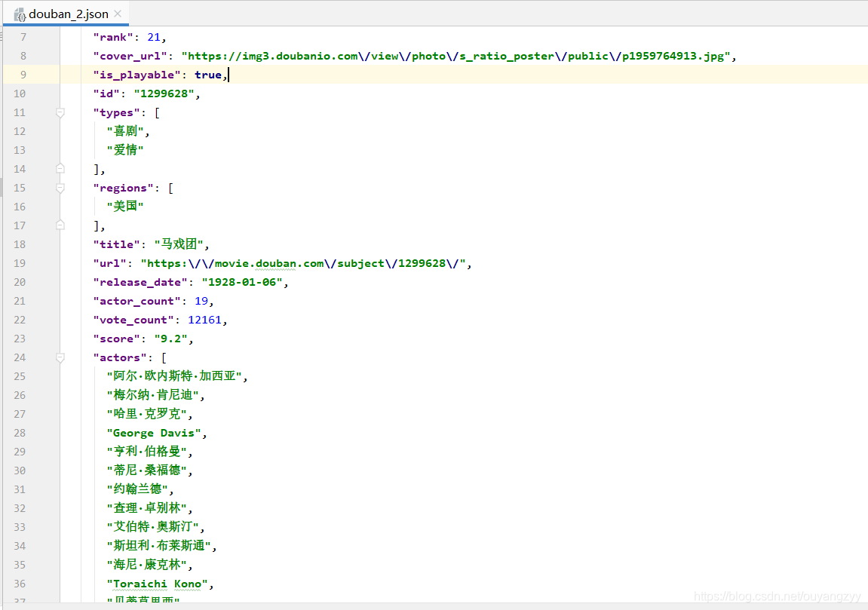Click actor "Toraichi Kono"
The width and height of the screenshot is (868, 610).
click(x=157, y=584)
